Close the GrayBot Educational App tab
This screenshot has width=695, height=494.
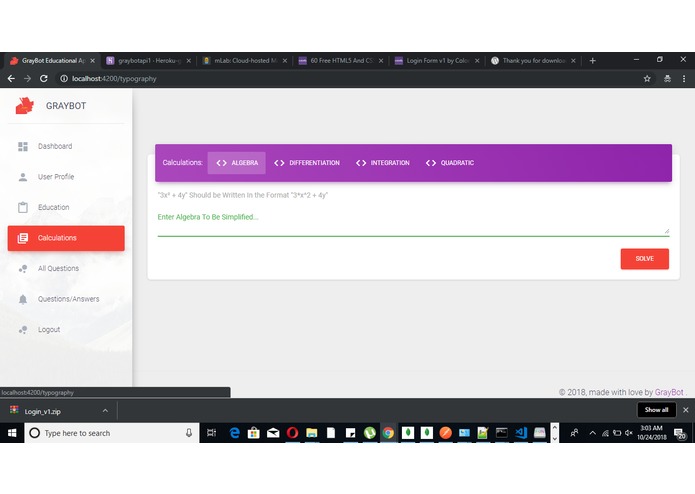pyautogui.click(x=92, y=61)
